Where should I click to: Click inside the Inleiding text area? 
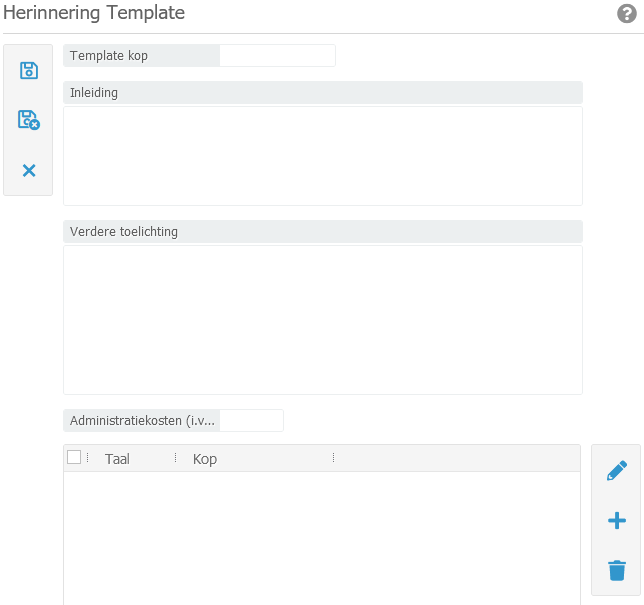322,155
